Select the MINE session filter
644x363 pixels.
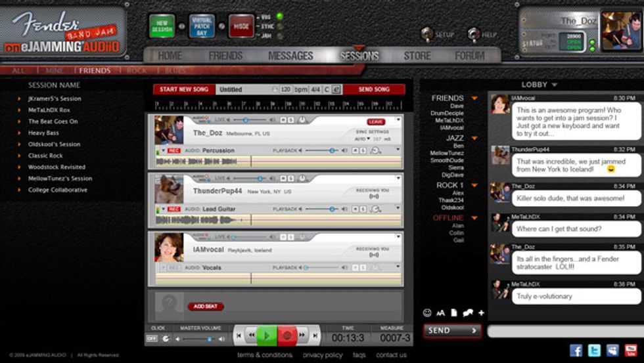[x=54, y=70]
